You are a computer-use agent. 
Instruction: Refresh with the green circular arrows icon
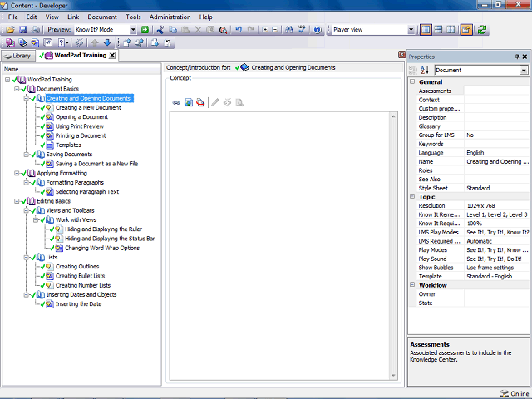click(x=482, y=30)
